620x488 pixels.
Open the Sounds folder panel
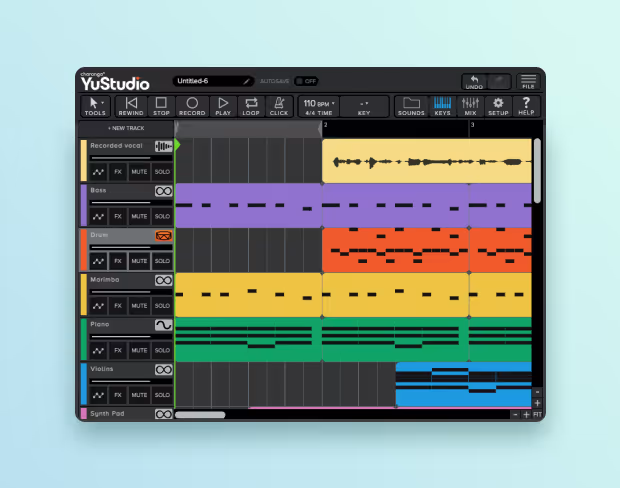tap(411, 106)
